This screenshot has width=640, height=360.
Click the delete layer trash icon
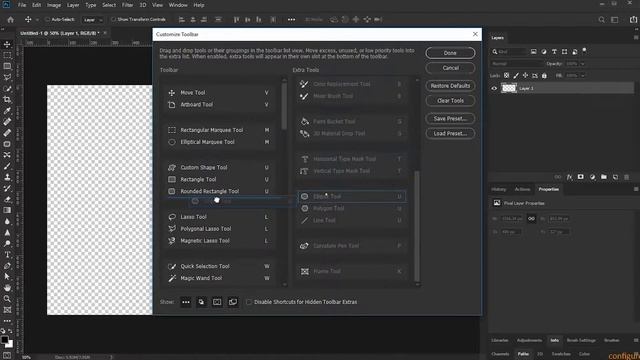[x=627, y=177]
